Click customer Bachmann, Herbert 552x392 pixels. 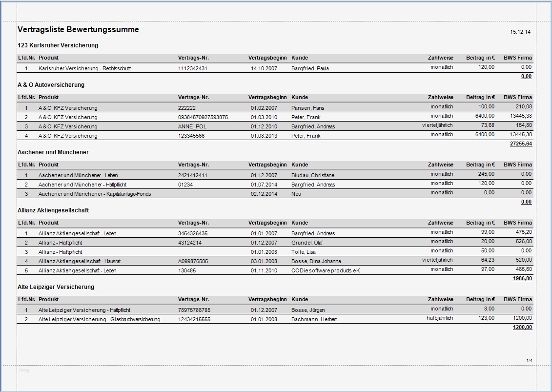coord(314,319)
